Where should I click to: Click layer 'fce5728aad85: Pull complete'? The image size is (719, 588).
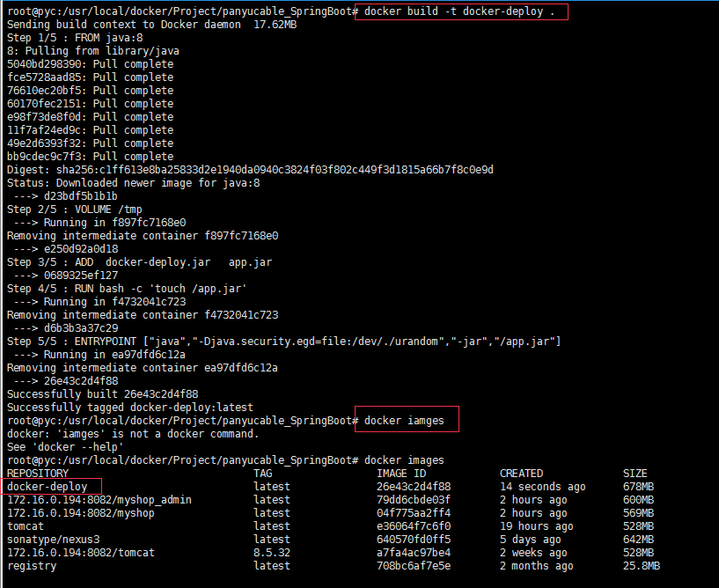tap(91, 77)
